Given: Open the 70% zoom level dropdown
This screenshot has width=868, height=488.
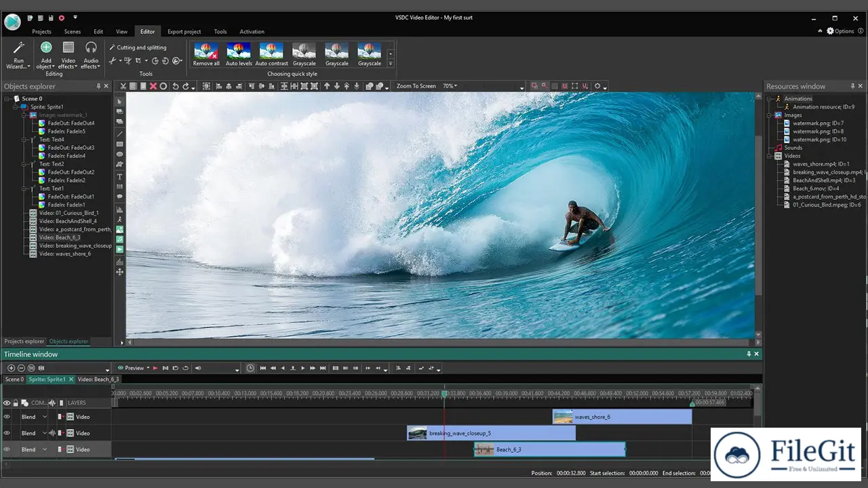Looking at the screenshot, I should 450,86.
